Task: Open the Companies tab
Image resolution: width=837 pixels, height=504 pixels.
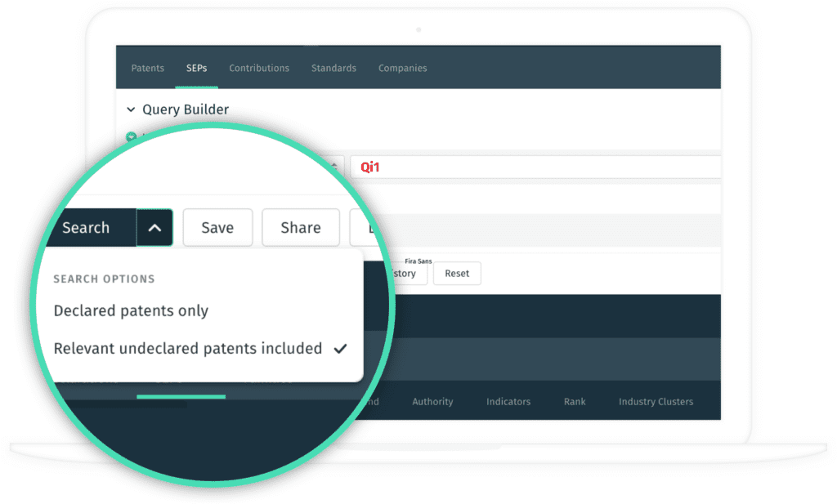Action: [x=402, y=69]
